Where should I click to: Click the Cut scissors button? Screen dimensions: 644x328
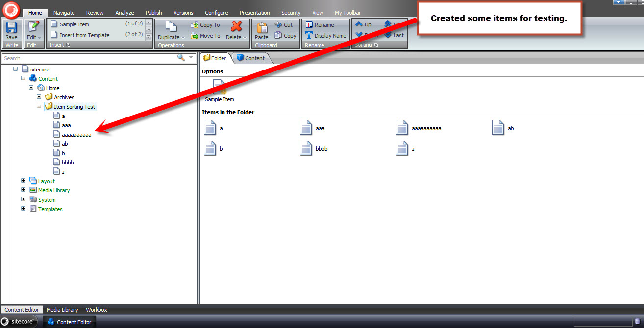pos(284,25)
